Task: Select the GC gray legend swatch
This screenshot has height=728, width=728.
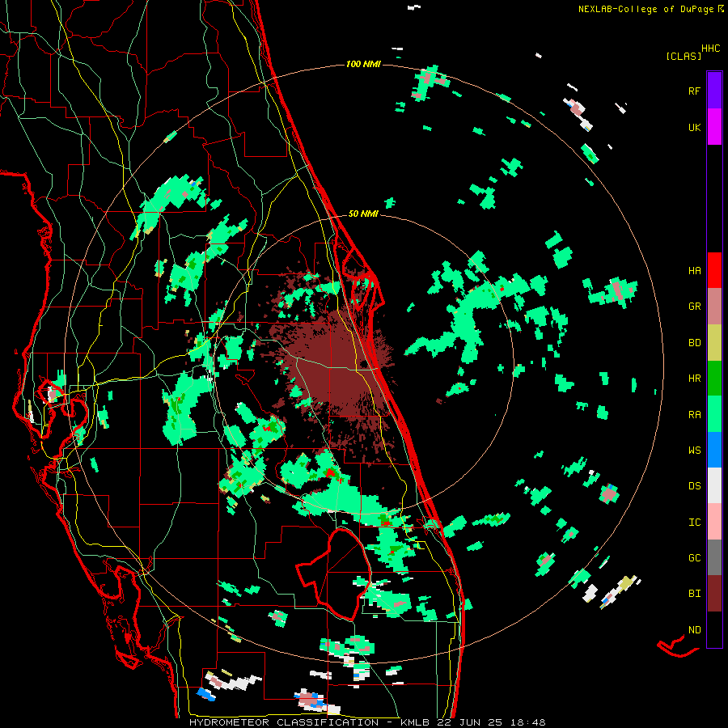Action: point(714,557)
